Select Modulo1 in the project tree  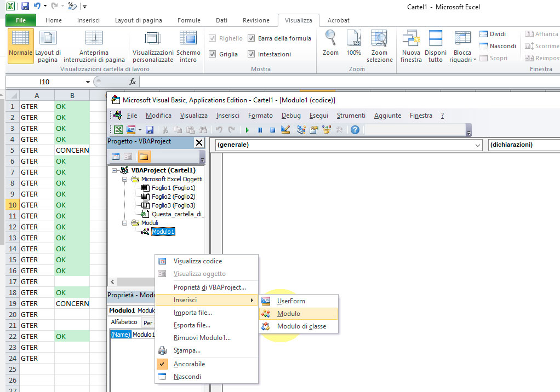coord(163,232)
